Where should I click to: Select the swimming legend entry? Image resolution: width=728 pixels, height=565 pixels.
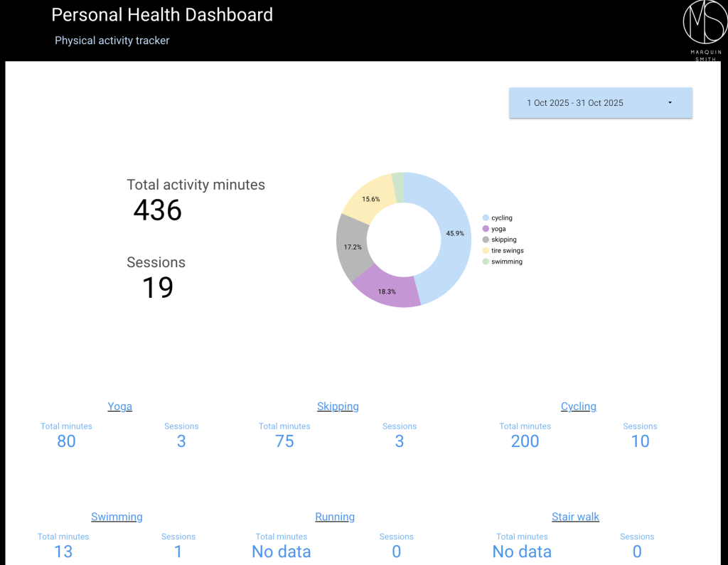(x=506, y=262)
